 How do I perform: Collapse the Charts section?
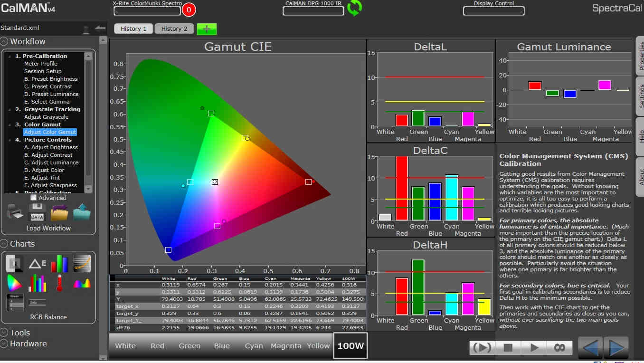[4, 244]
